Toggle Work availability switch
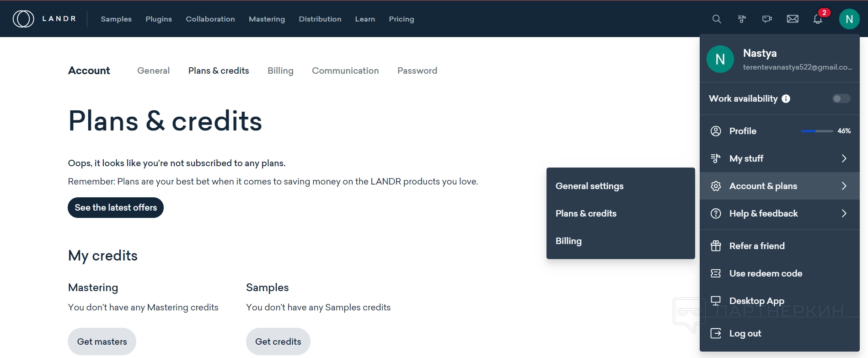 [x=841, y=99]
